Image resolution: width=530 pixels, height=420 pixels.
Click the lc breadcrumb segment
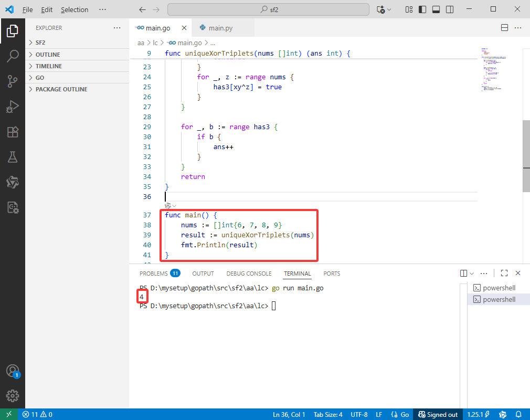coord(155,43)
